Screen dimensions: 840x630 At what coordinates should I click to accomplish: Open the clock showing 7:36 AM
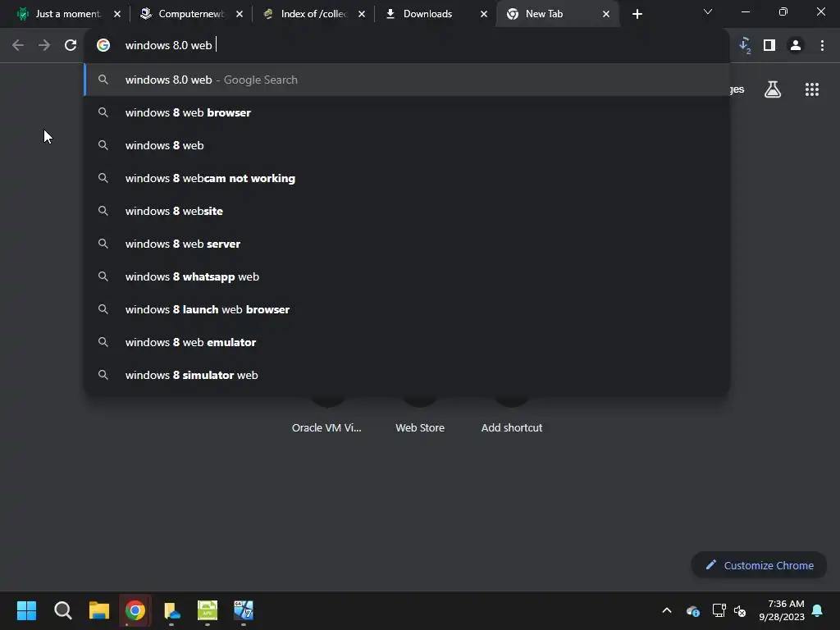pos(782,610)
